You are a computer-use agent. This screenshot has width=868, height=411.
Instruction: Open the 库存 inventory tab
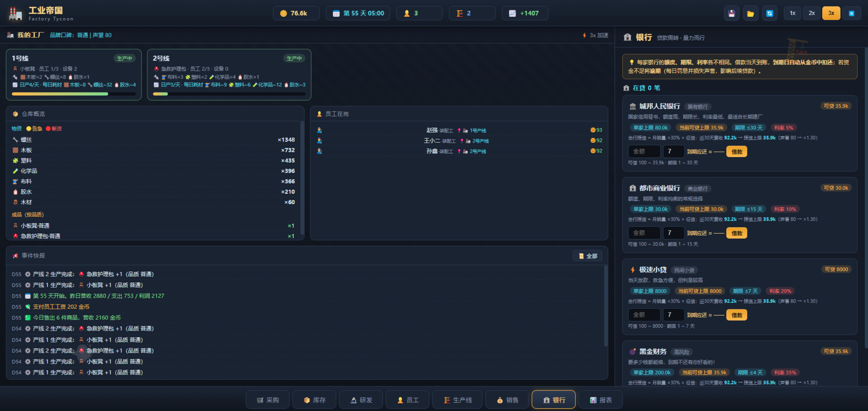pyautogui.click(x=314, y=400)
